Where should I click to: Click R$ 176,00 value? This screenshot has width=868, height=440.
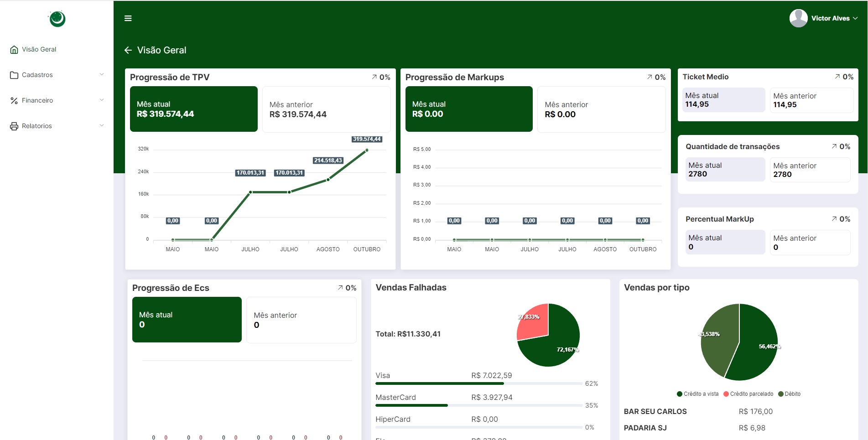click(x=756, y=412)
